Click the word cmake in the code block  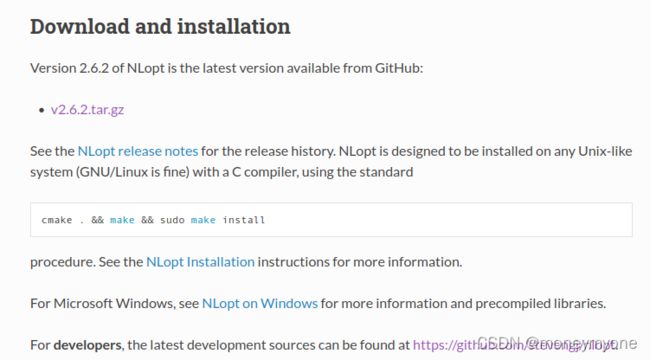tap(57, 220)
